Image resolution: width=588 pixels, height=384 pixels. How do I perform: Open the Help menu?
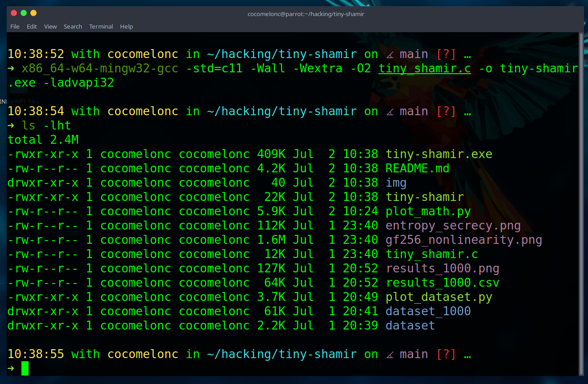[x=126, y=26]
